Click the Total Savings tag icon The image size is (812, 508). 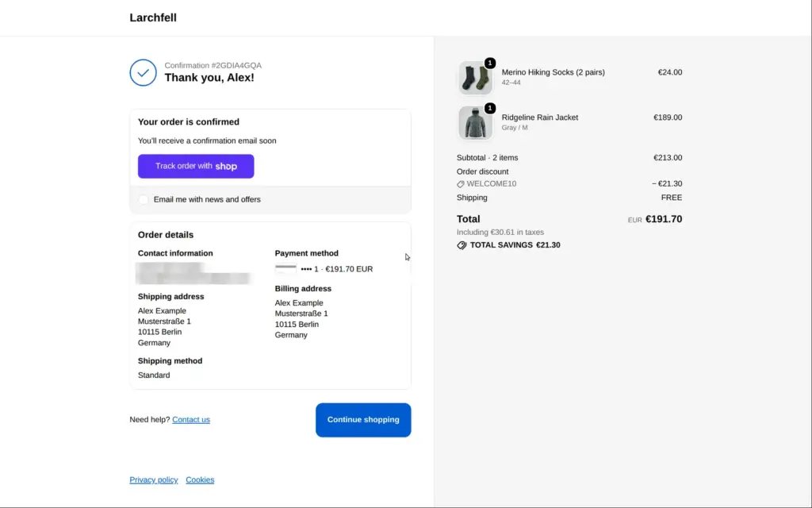[x=462, y=245]
